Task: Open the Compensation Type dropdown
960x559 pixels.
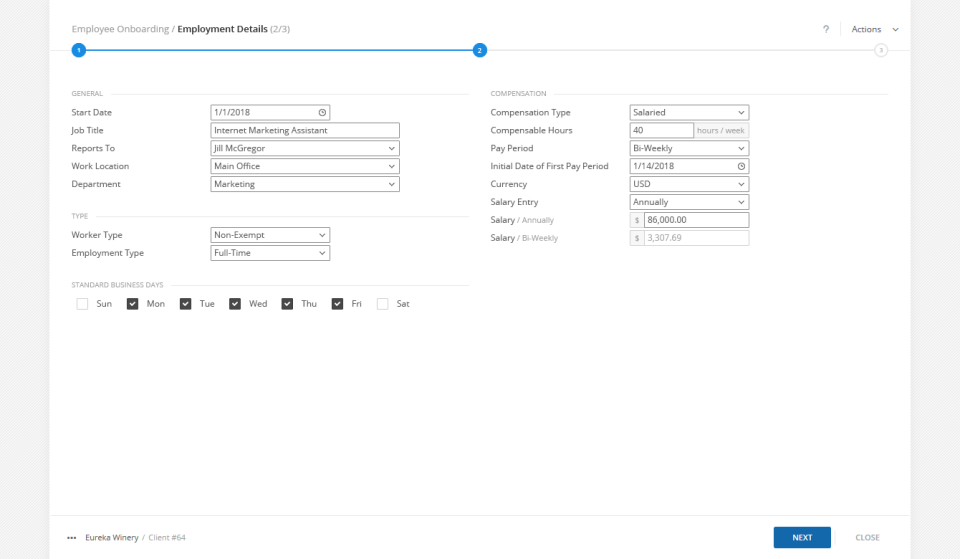Action: (x=689, y=113)
